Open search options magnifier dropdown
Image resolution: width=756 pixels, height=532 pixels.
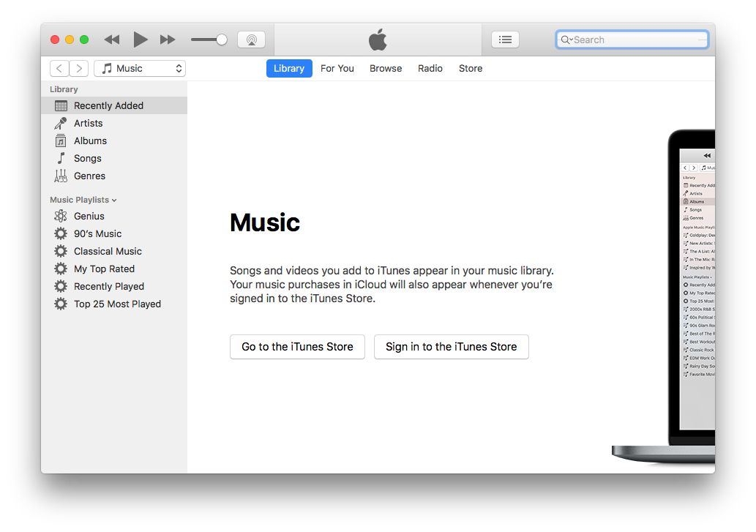click(x=566, y=40)
